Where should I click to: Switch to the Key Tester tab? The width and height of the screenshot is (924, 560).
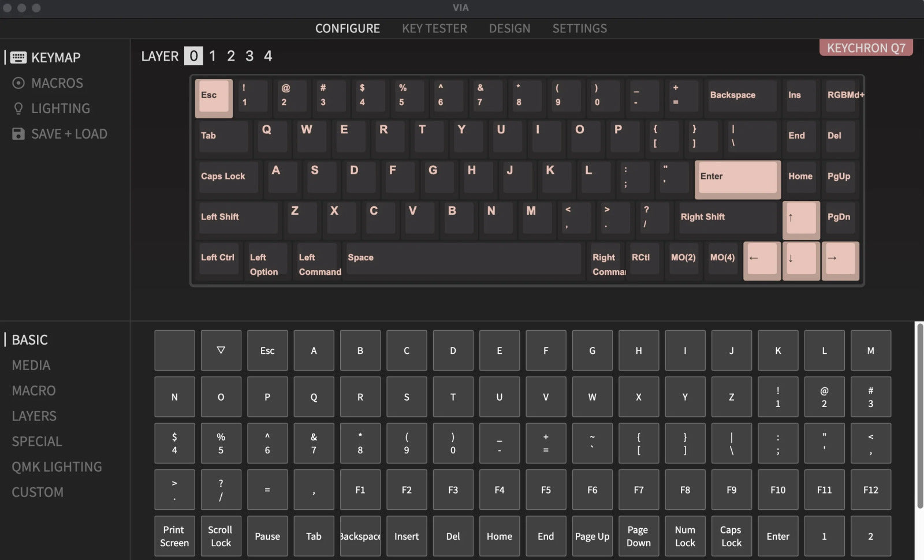pyautogui.click(x=434, y=28)
